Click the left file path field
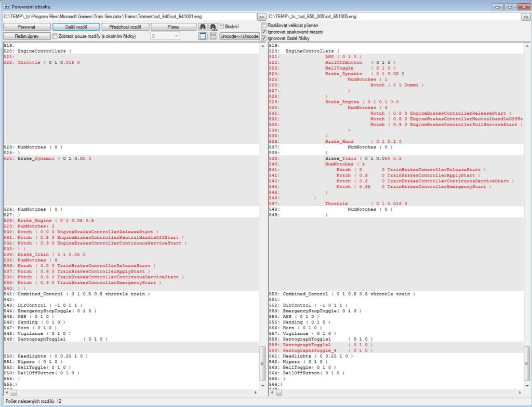 [x=129, y=17]
